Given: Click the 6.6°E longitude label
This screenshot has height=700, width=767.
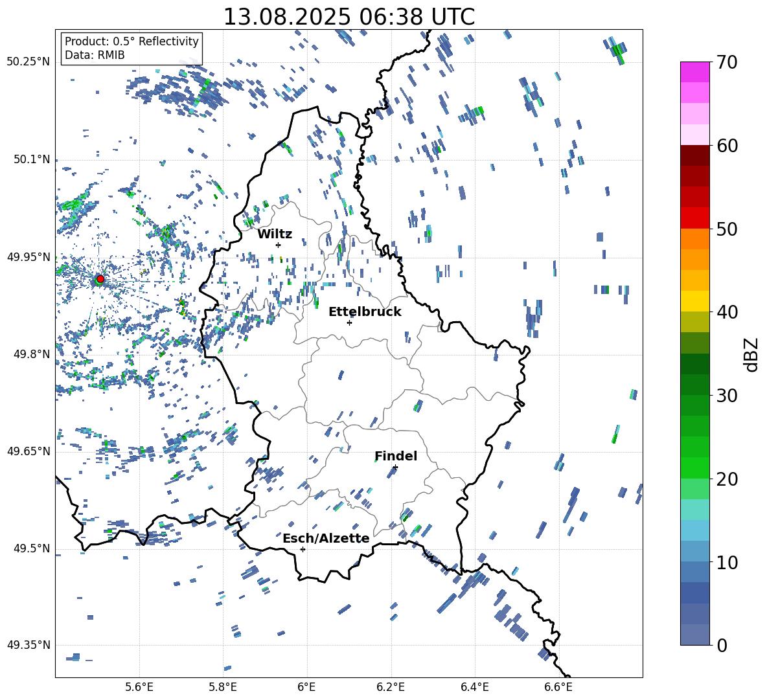Looking at the screenshot, I should (558, 687).
